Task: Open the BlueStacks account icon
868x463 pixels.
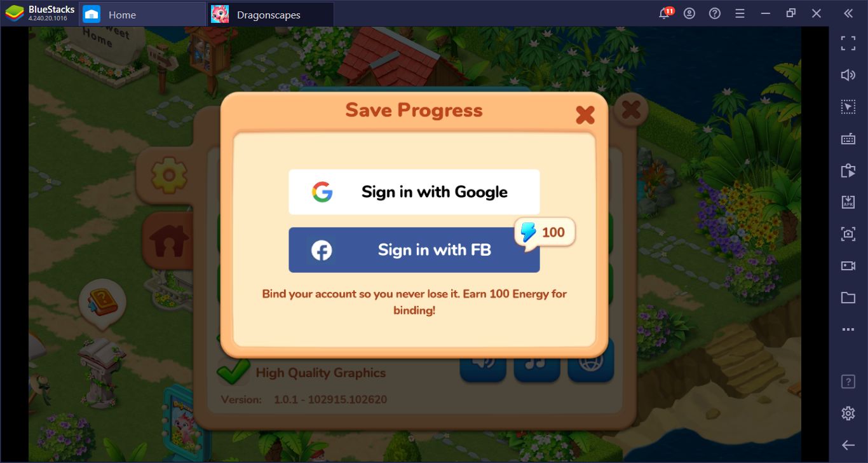Action: 689,13
